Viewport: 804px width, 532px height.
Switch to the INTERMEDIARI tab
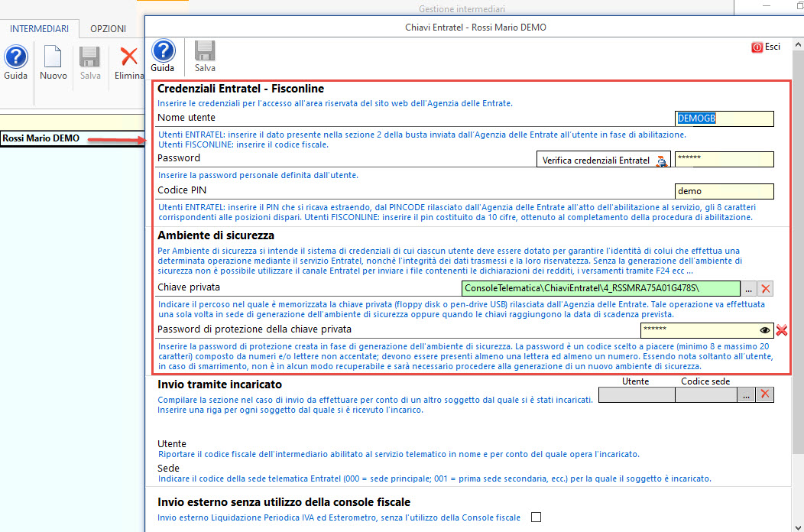40,29
